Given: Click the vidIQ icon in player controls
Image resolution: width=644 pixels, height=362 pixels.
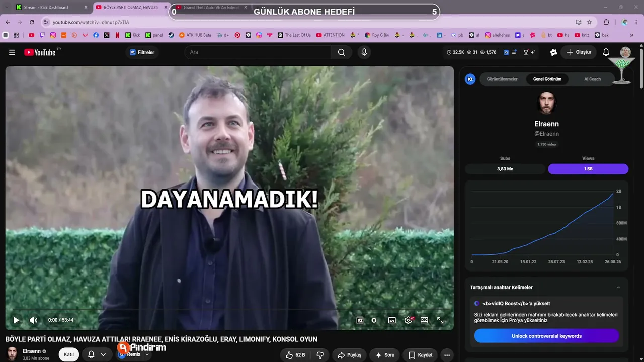Looking at the screenshot, I should [x=360, y=320].
